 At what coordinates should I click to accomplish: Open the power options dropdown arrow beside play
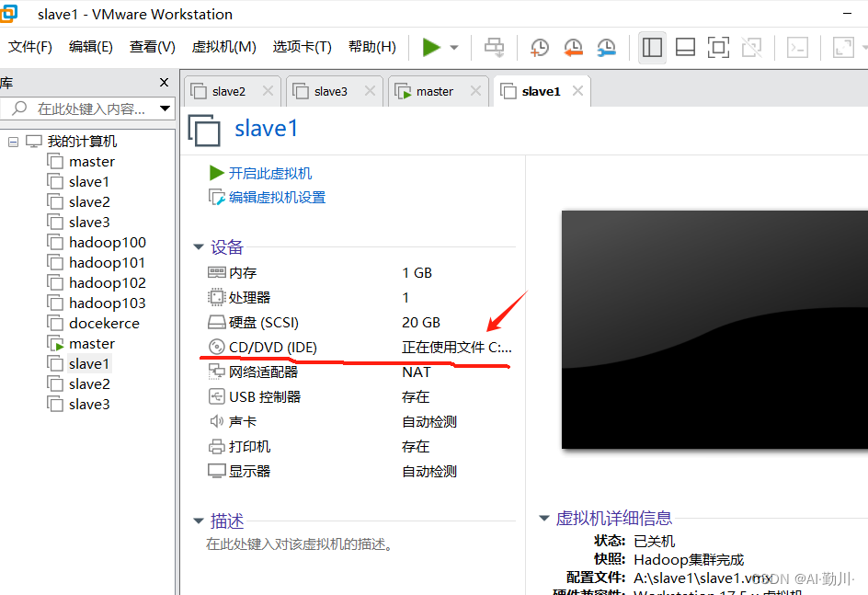tap(454, 48)
